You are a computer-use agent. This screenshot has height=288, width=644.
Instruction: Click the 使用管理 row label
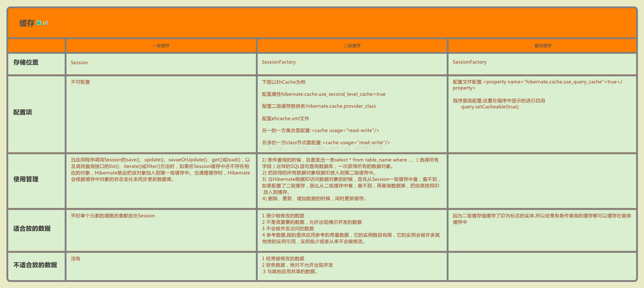(26, 179)
